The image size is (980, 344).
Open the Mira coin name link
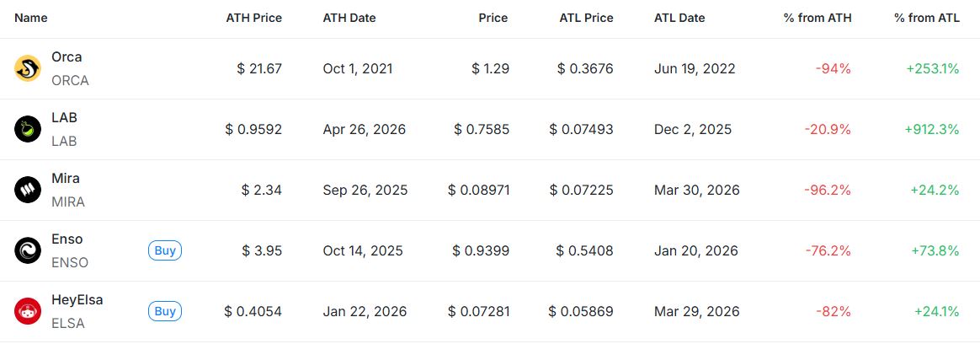click(66, 179)
